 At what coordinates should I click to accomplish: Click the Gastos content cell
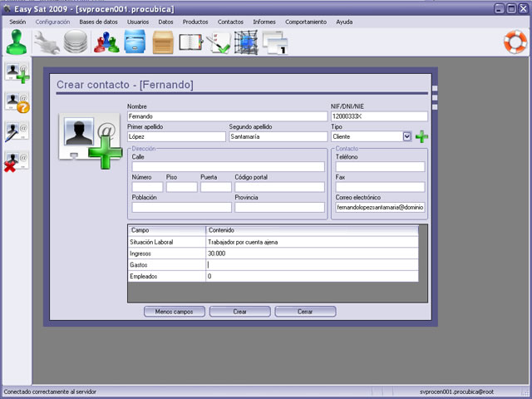click(x=313, y=265)
